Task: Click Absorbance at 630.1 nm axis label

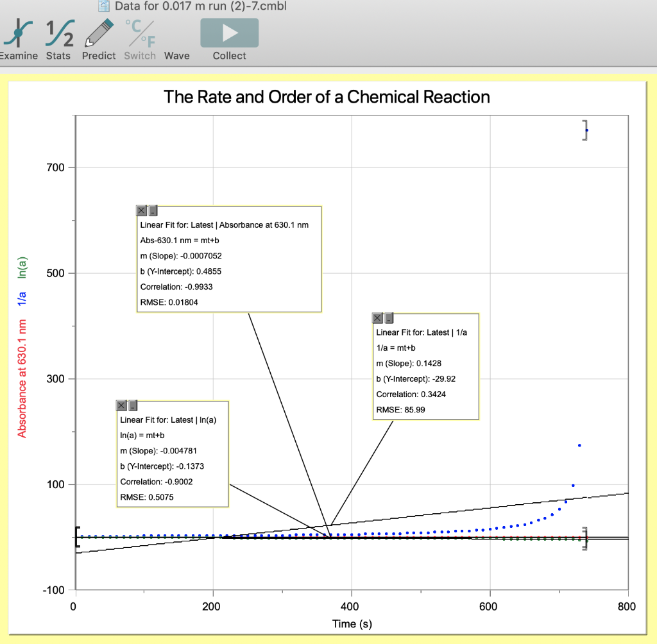Action: tap(22, 379)
